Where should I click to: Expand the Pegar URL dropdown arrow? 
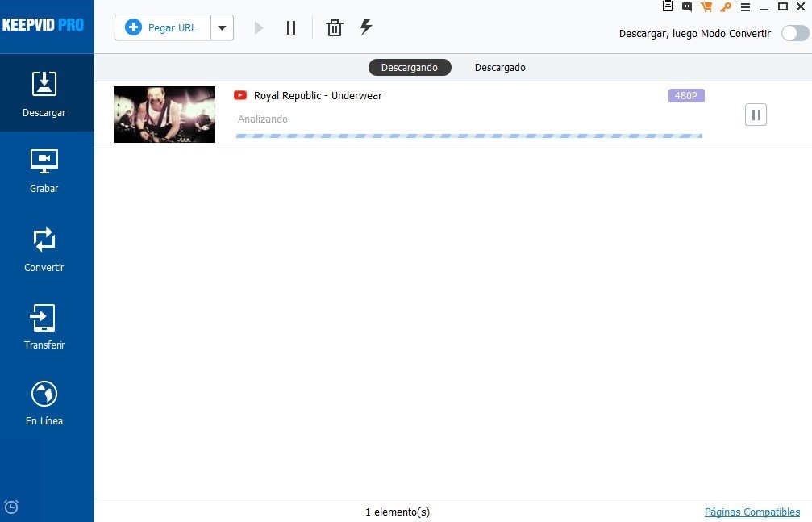point(223,27)
